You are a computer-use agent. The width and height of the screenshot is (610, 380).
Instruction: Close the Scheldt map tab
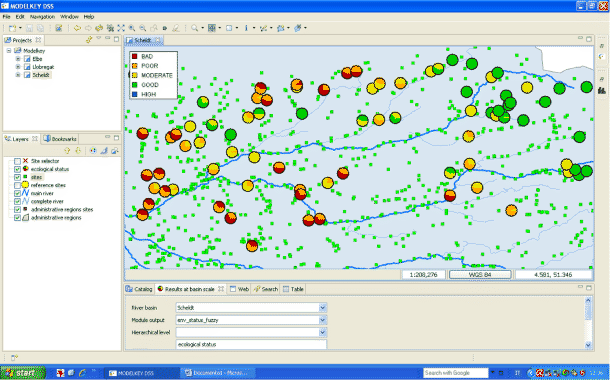(x=158, y=40)
